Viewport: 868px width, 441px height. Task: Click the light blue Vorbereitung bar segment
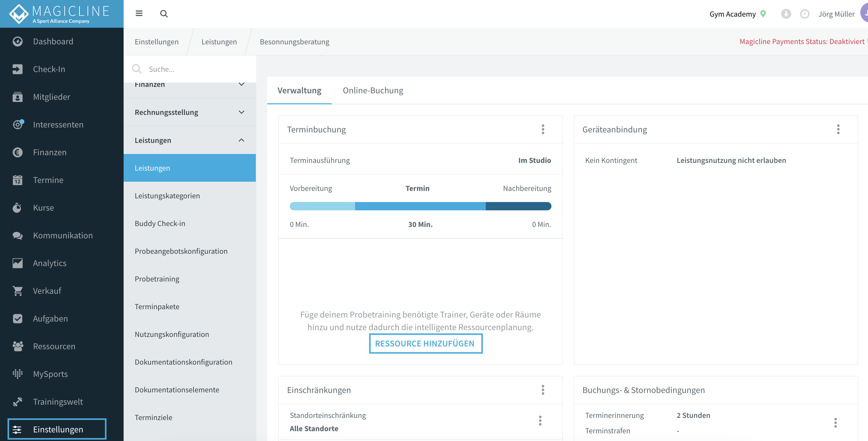(322, 206)
